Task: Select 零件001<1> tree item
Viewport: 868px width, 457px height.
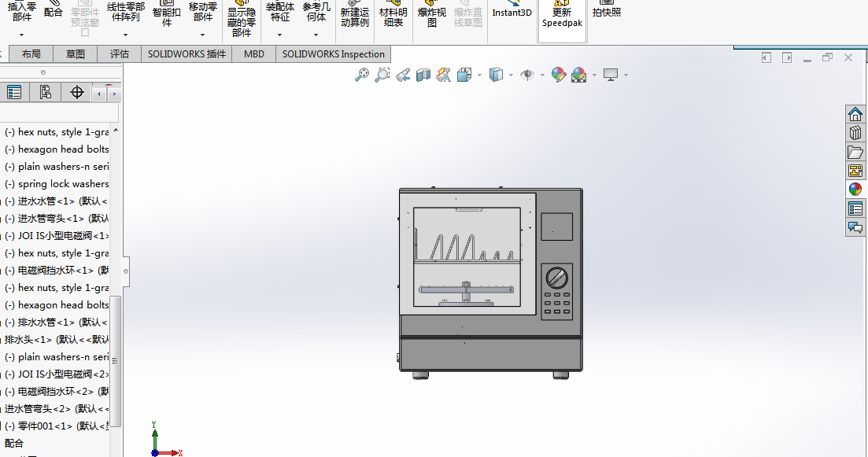Action: pos(57,426)
